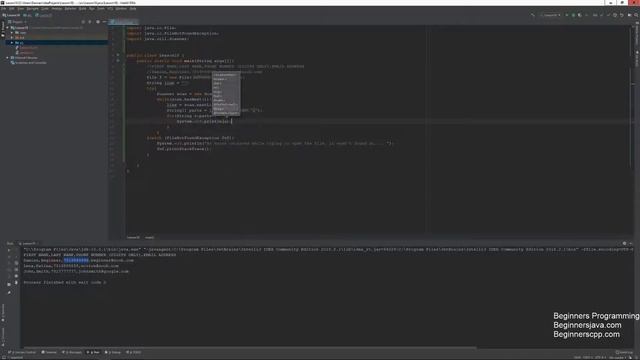Open the Messages tool window tab
This screenshot has height=360, width=640.
click(x=72, y=352)
